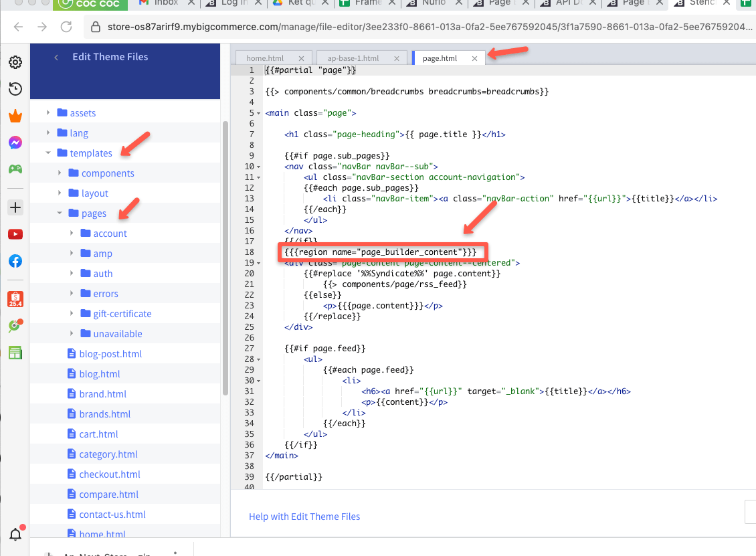Screen dimensions: 756x556
Task: Collapse the templates folder
Action: pyautogui.click(x=48, y=153)
